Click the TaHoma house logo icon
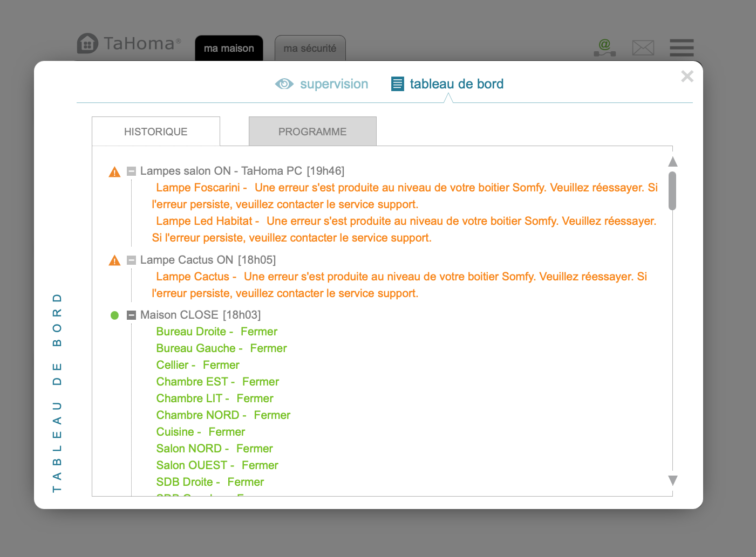The image size is (756, 557). (87, 44)
